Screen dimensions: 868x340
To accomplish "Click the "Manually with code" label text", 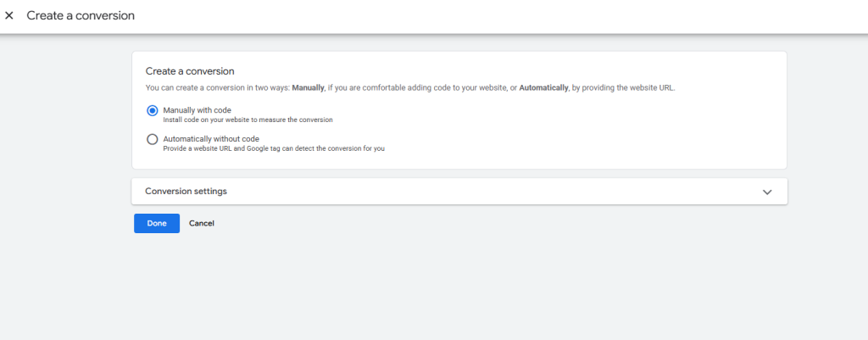I will pos(197,110).
